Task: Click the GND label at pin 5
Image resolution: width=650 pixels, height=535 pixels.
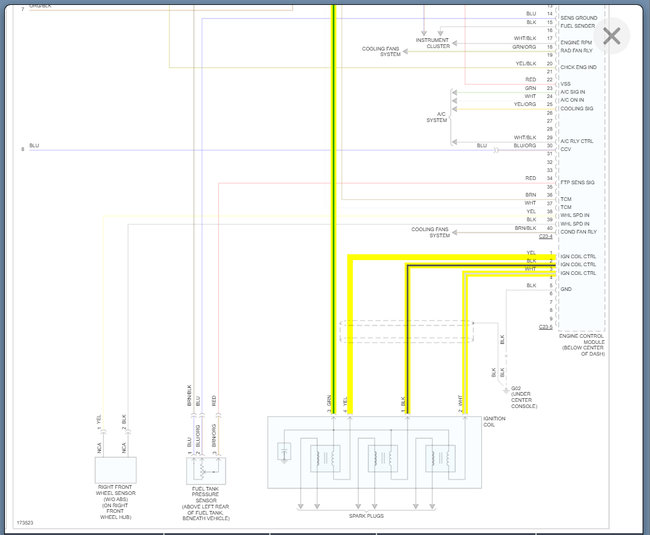Action: click(566, 289)
